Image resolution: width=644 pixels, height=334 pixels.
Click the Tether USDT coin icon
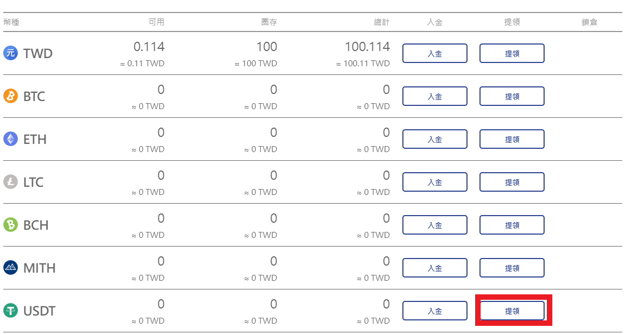(10, 311)
